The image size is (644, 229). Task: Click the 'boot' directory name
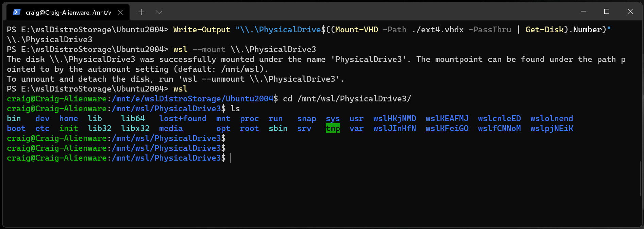click(16, 128)
